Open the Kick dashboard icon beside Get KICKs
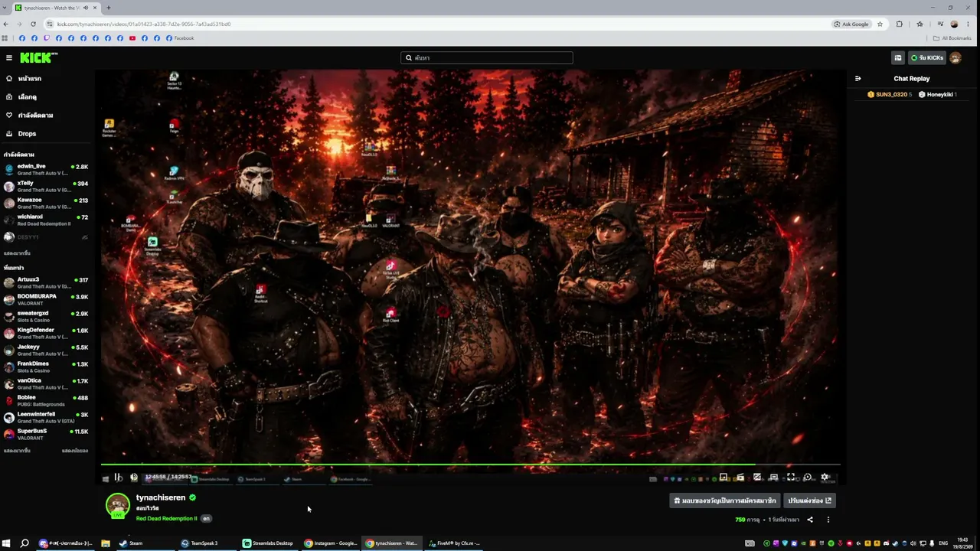 point(898,57)
